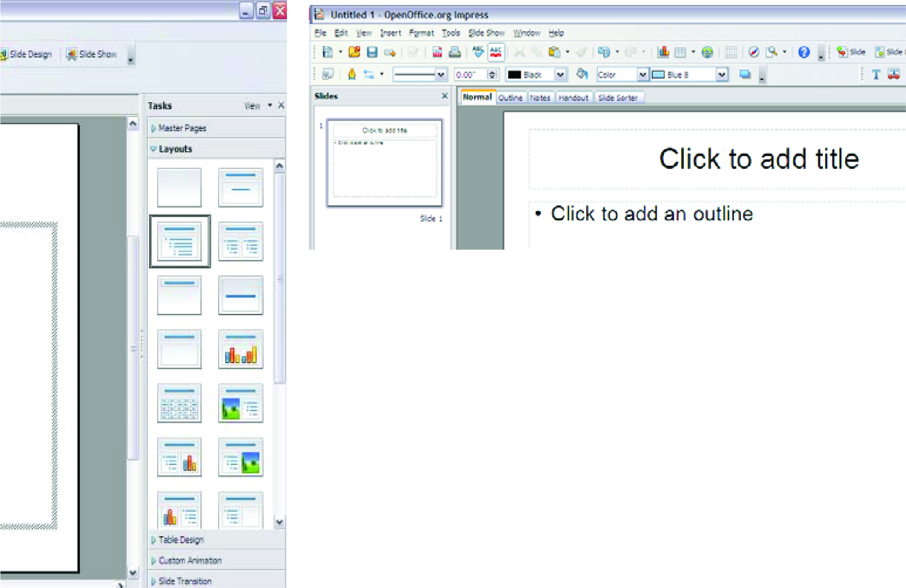Open OpenOffice Help with question mark icon
Viewport: 906px width, 588px height.
804,52
